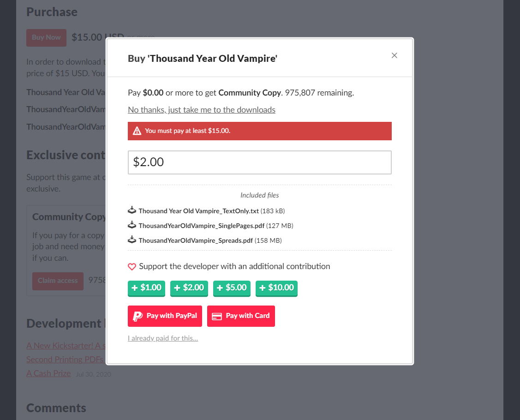Screen dimensions: 520x420
Task: Click the PayPal logo icon on the pay button
Action: pyautogui.click(x=137, y=316)
